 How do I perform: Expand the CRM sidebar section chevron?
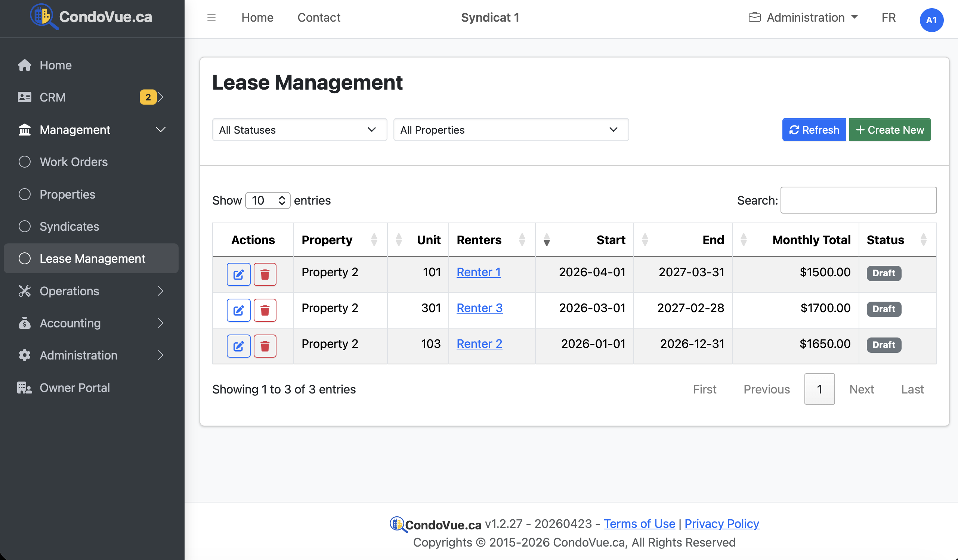pos(161,97)
